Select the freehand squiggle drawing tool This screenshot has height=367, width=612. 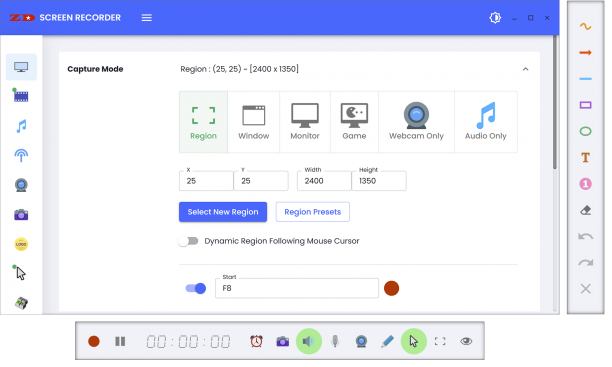tap(585, 27)
